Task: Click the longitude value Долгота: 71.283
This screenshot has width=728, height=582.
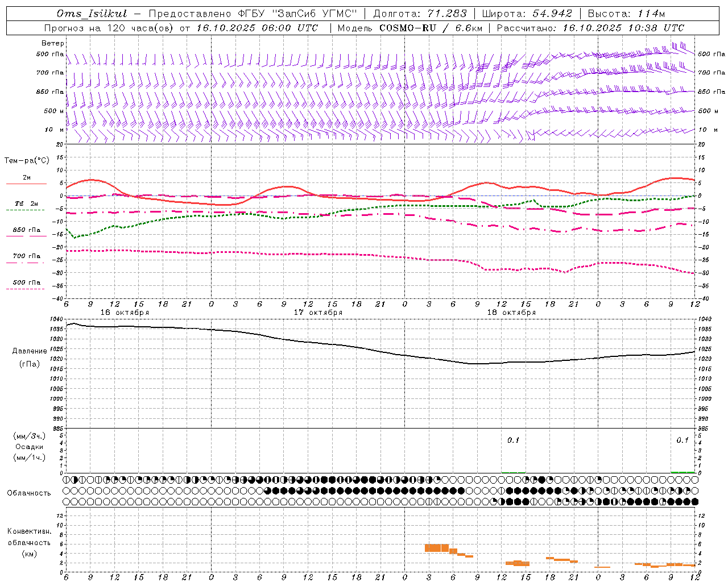Action: click(x=420, y=13)
